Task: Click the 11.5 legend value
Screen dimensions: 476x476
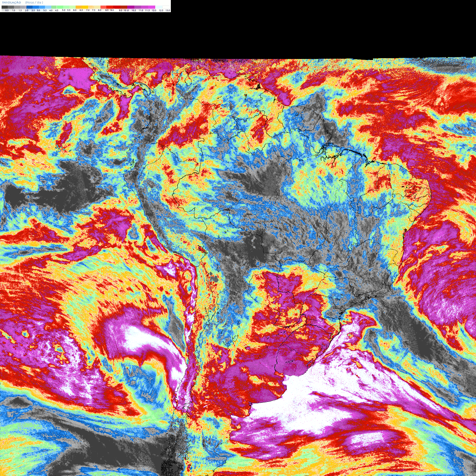Action: pyautogui.click(x=147, y=10)
